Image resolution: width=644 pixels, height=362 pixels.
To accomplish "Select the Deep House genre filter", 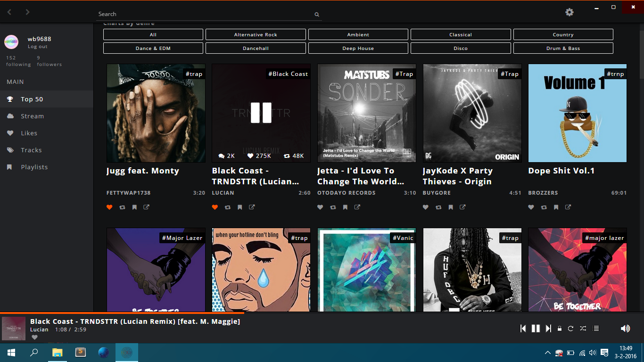I will pos(358,48).
